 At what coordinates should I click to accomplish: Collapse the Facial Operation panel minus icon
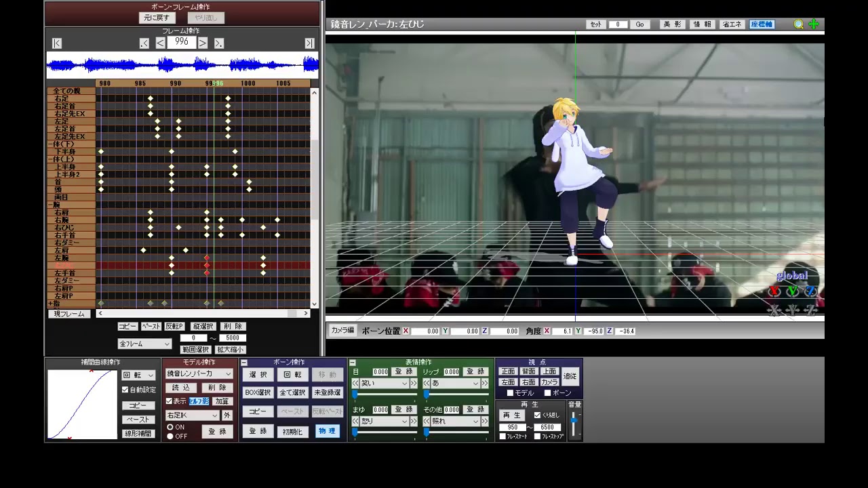353,363
